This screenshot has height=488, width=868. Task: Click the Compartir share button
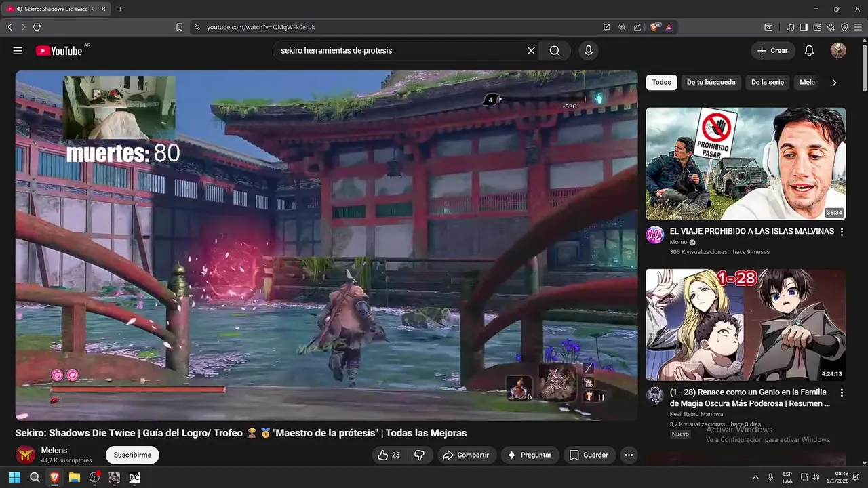pyautogui.click(x=466, y=455)
